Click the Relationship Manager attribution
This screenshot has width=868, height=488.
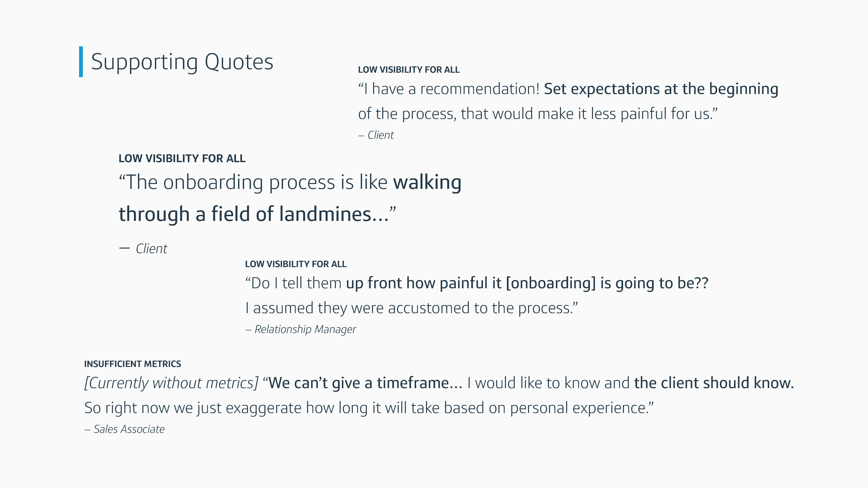click(x=301, y=329)
